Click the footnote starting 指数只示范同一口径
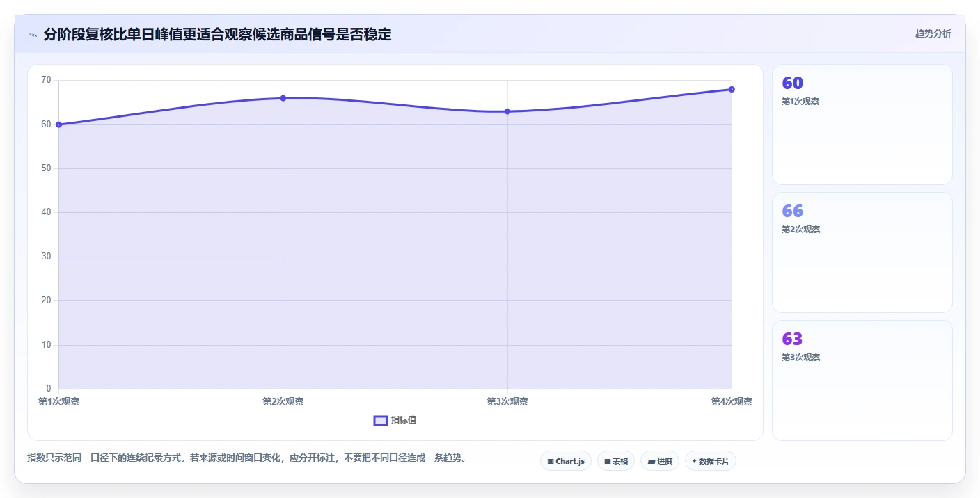The height and width of the screenshot is (498, 980). 246,458
